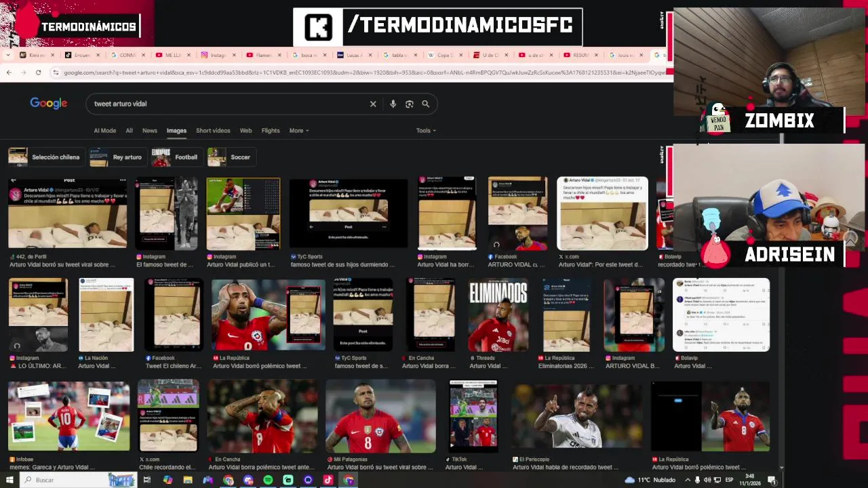Switch to AI Mode results
The width and height of the screenshot is (868, 488).
pos(104,131)
